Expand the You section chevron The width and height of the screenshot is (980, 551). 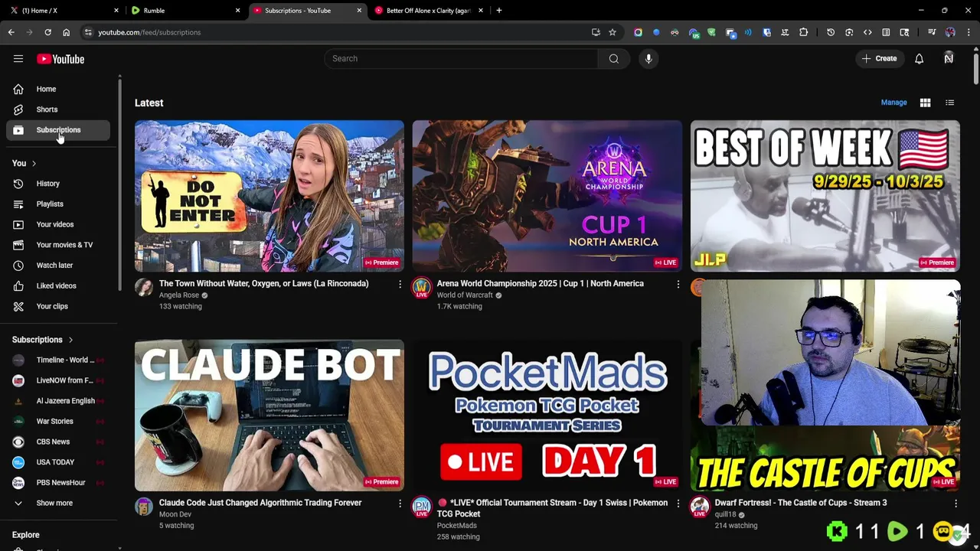pos(34,163)
